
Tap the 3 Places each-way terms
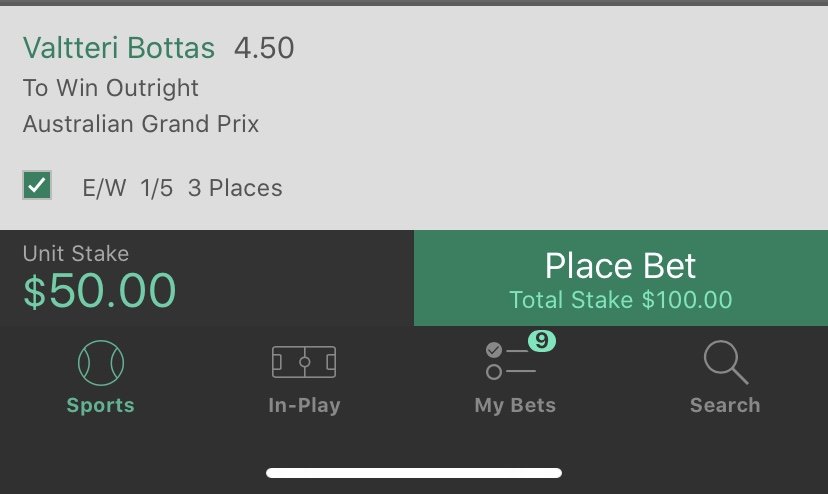click(235, 188)
